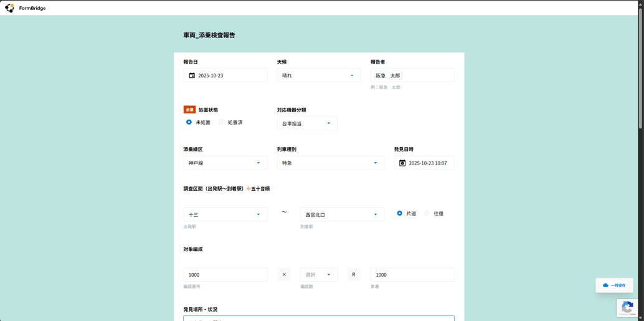The image size is (644, 321).
Task: Click the × symbol box in 対象編成
Action: click(284, 274)
